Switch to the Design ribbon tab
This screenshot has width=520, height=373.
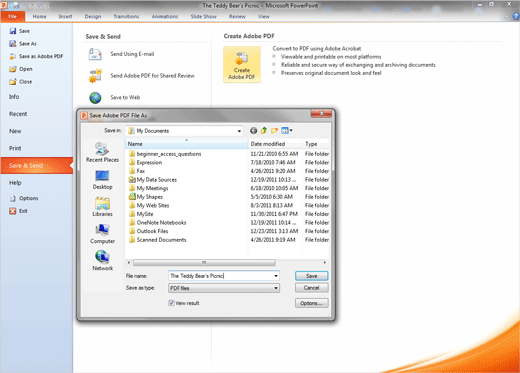click(x=93, y=16)
